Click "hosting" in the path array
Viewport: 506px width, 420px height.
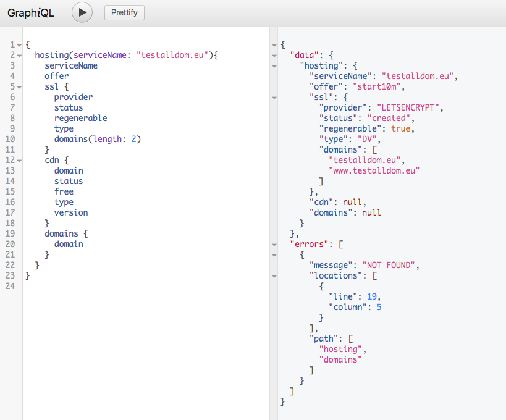[340, 349]
